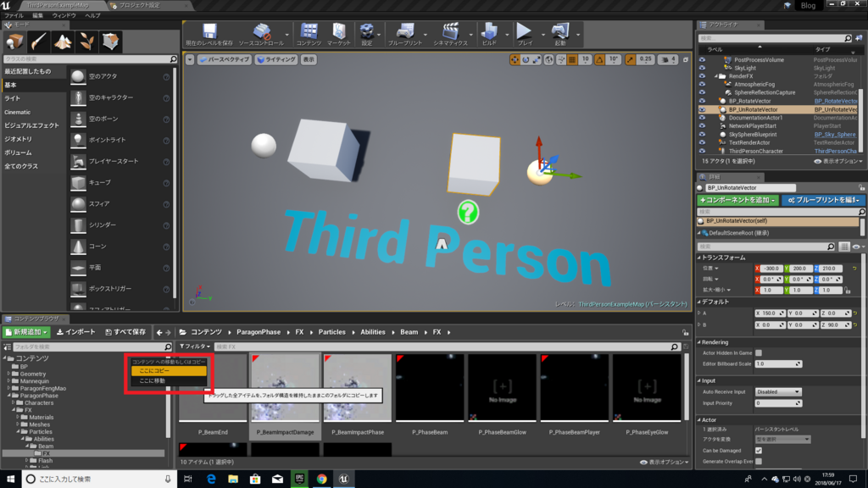
Task: Toggle visibility of BP_RotateVector actor
Action: click(702, 102)
